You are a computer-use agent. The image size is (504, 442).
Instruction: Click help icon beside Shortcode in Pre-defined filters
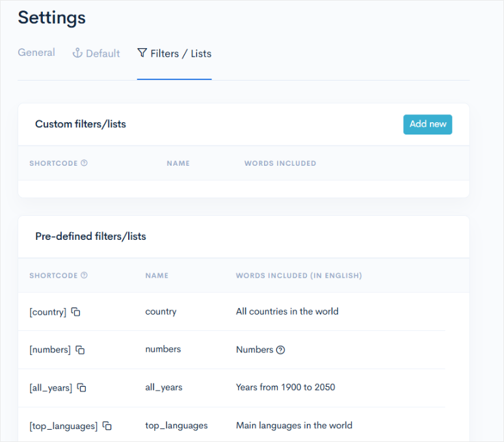tap(84, 276)
